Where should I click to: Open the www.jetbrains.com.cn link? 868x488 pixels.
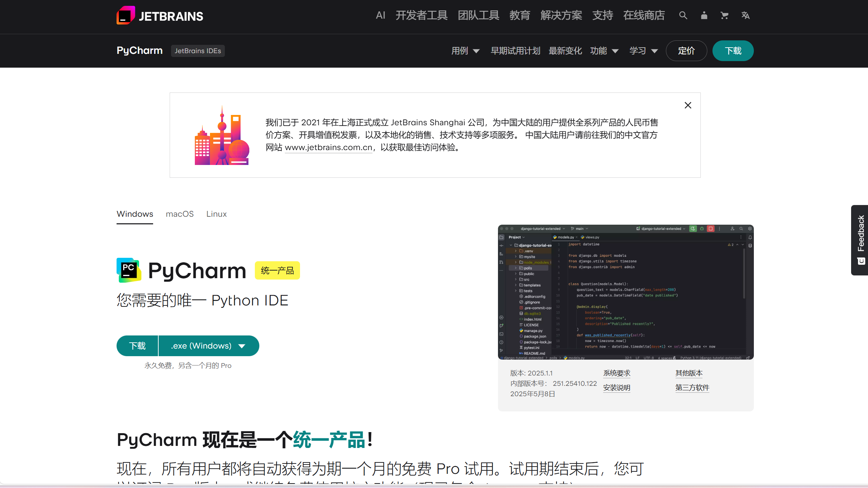click(x=328, y=148)
